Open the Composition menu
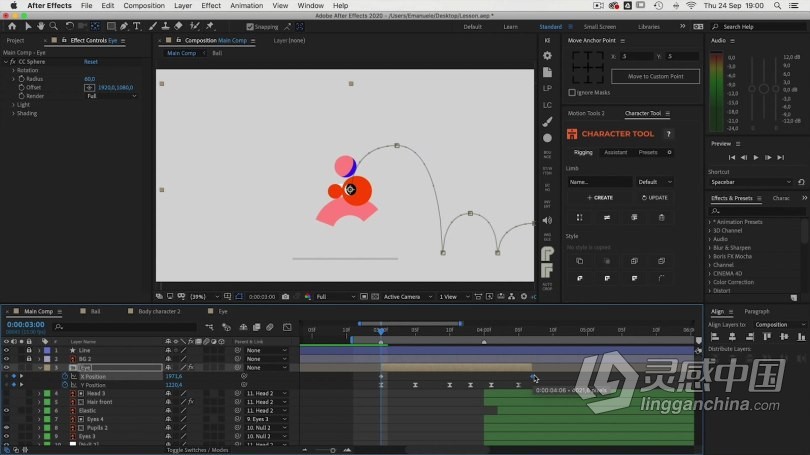Screen dimensions: 810x455 (x=144, y=6)
